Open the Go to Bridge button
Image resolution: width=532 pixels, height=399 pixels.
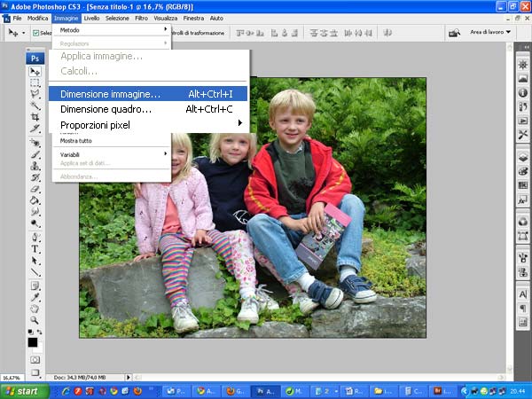454,33
